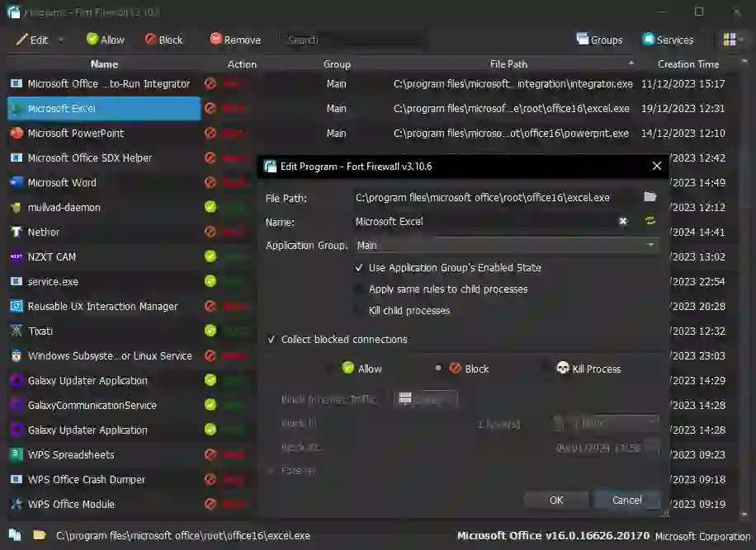Open the Groups window button

tap(599, 40)
